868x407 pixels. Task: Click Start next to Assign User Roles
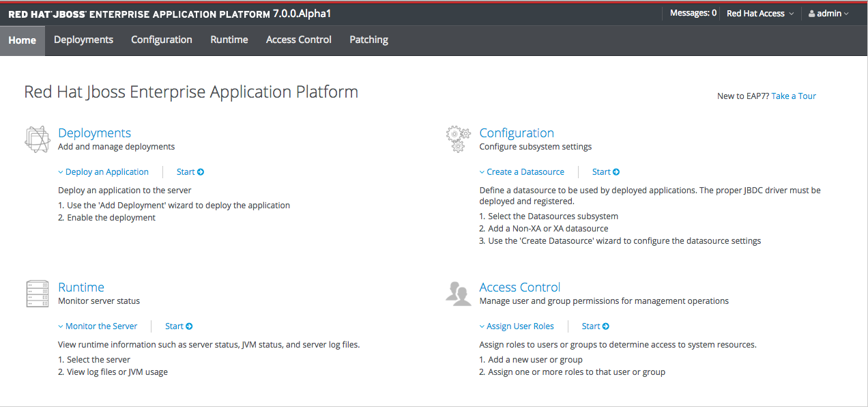[596, 326]
